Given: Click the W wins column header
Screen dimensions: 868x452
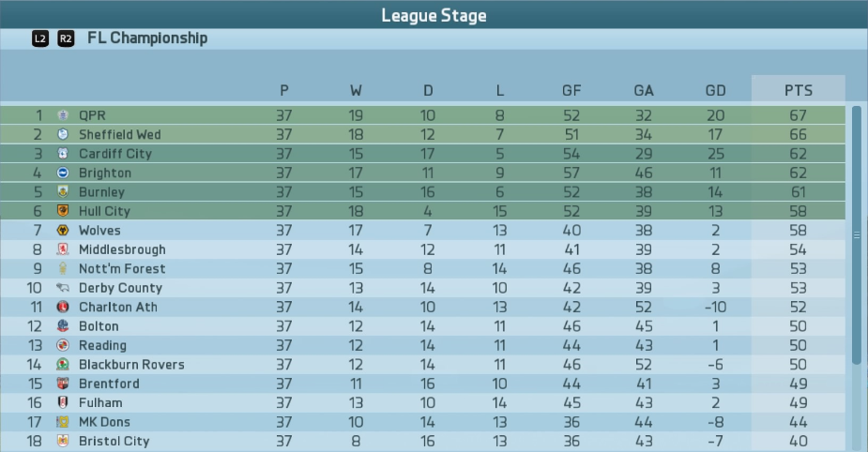Looking at the screenshot, I should [356, 90].
